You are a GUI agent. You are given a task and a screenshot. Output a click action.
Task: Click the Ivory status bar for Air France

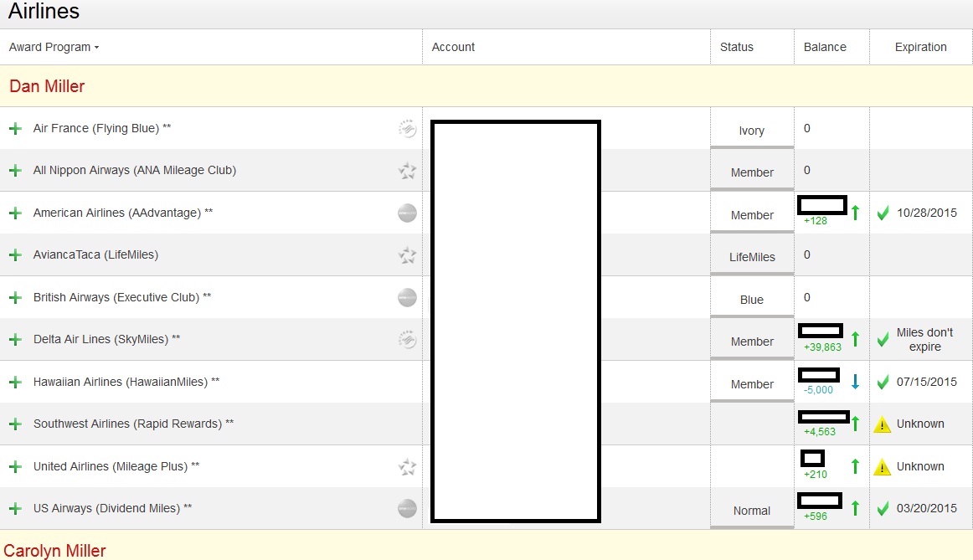click(x=751, y=131)
